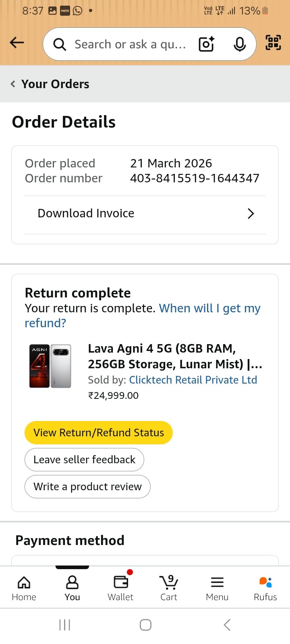This screenshot has width=290, height=644.
Task: Tap the Lava Agni 4 product thumbnail
Action: click(50, 366)
